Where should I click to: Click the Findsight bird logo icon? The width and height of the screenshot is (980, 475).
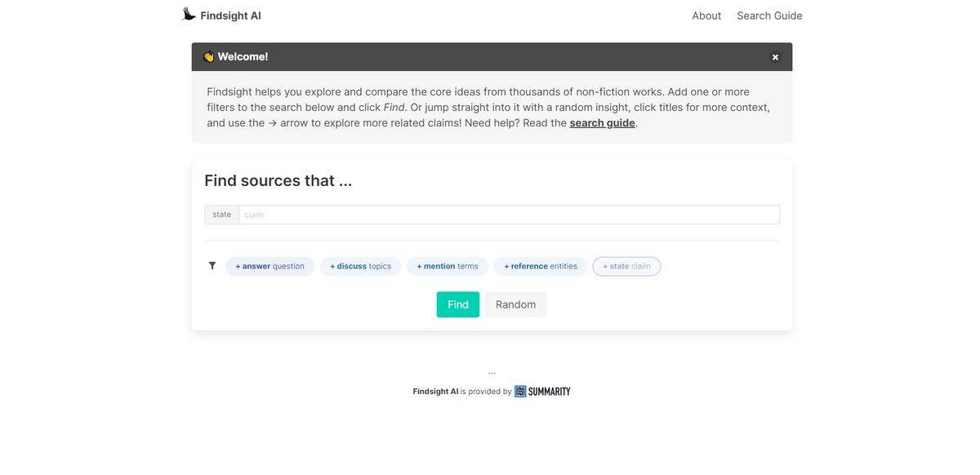click(x=189, y=14)
